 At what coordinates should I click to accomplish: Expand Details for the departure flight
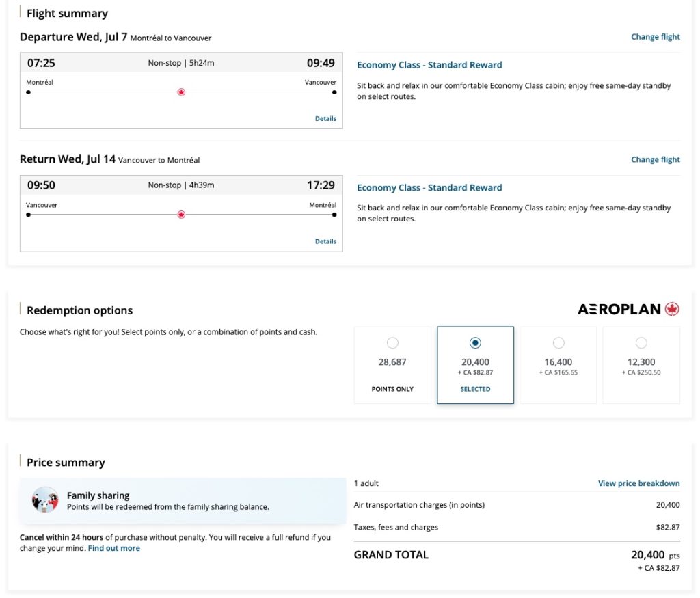click(325, 118)
